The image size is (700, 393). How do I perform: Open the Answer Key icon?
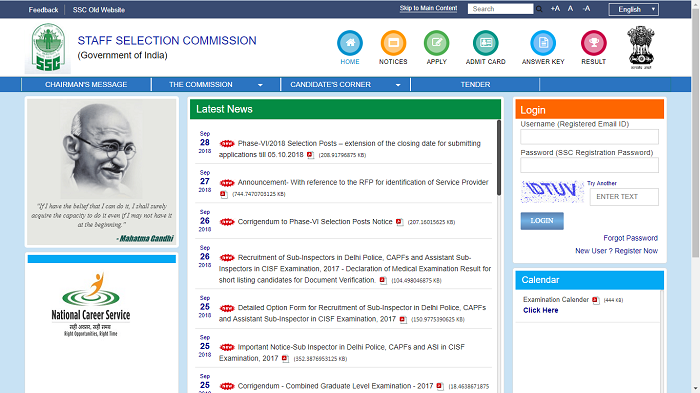(x=543, y=43)
